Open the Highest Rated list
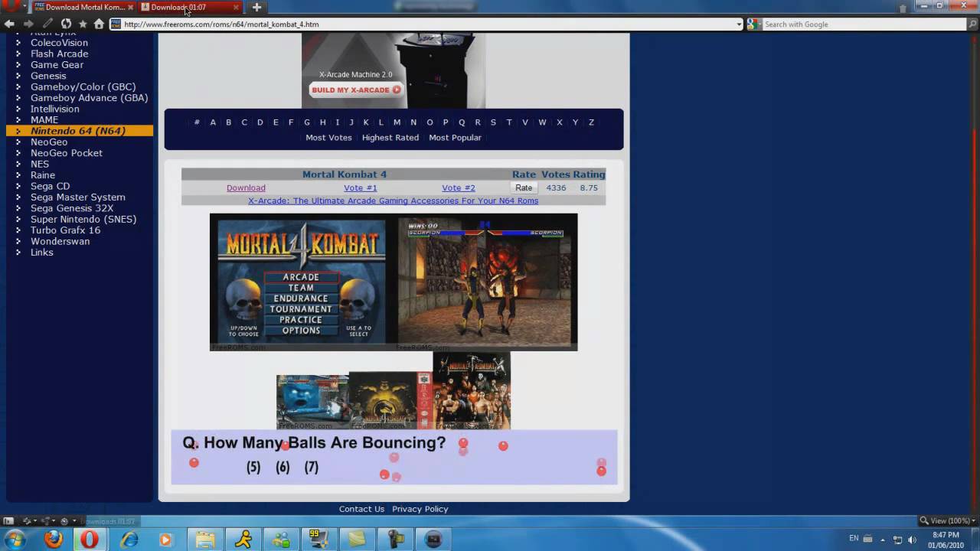Viewport: 980px width, 551px height. 390,138
